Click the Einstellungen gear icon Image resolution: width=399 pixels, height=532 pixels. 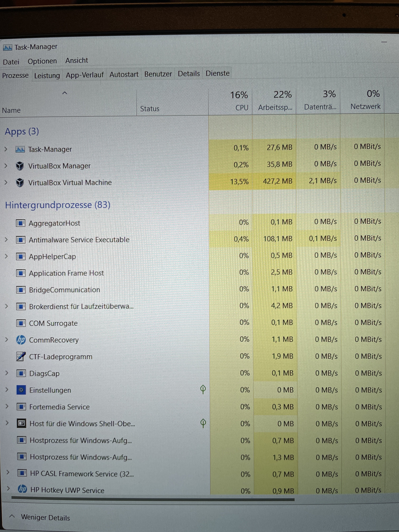[x=21, y=390]
